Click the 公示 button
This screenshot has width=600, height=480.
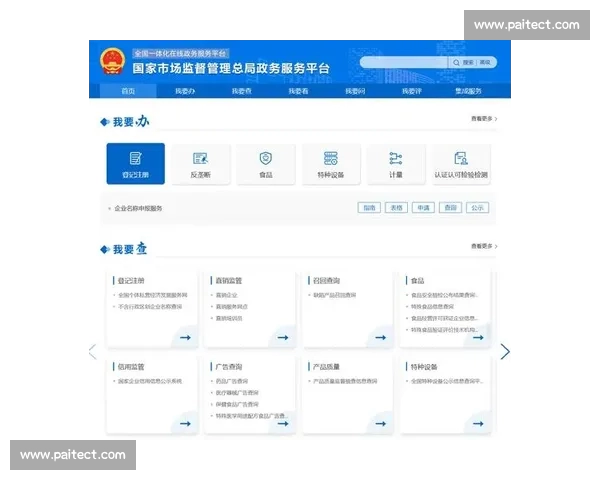click(x=478, y=208)
